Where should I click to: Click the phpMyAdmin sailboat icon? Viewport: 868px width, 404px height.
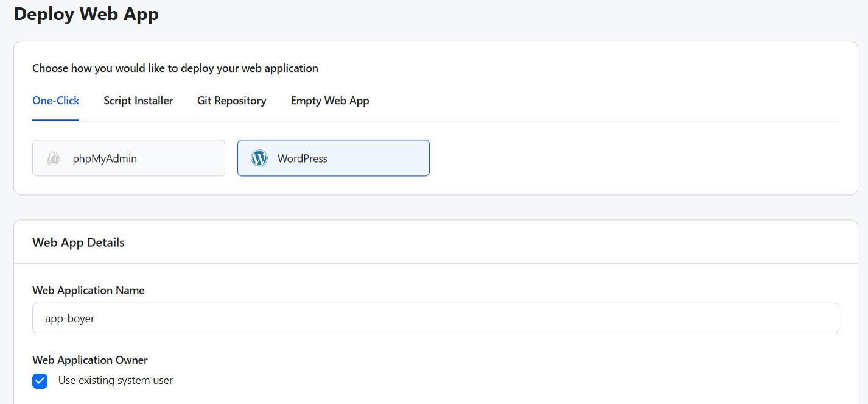54,158
